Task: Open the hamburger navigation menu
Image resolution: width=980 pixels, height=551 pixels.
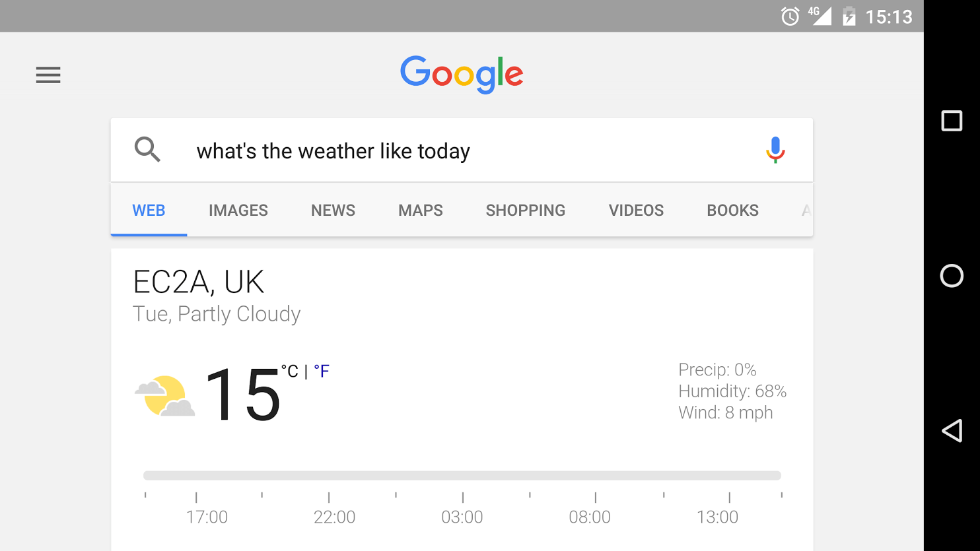Action: 48,75
